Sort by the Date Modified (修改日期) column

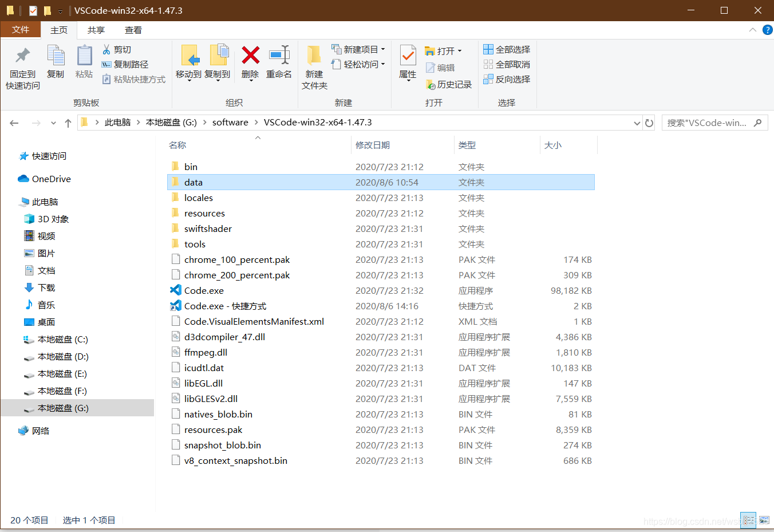[373, 145]
